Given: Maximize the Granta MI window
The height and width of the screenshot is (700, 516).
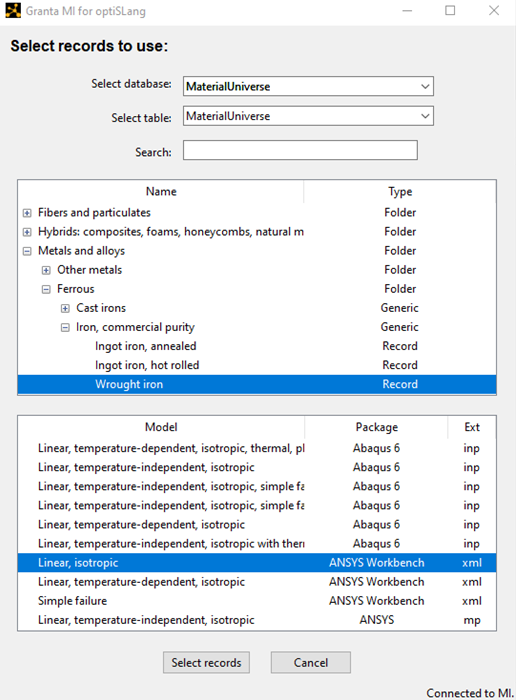Looking at the screenshot, I should (x=450, y=10).
